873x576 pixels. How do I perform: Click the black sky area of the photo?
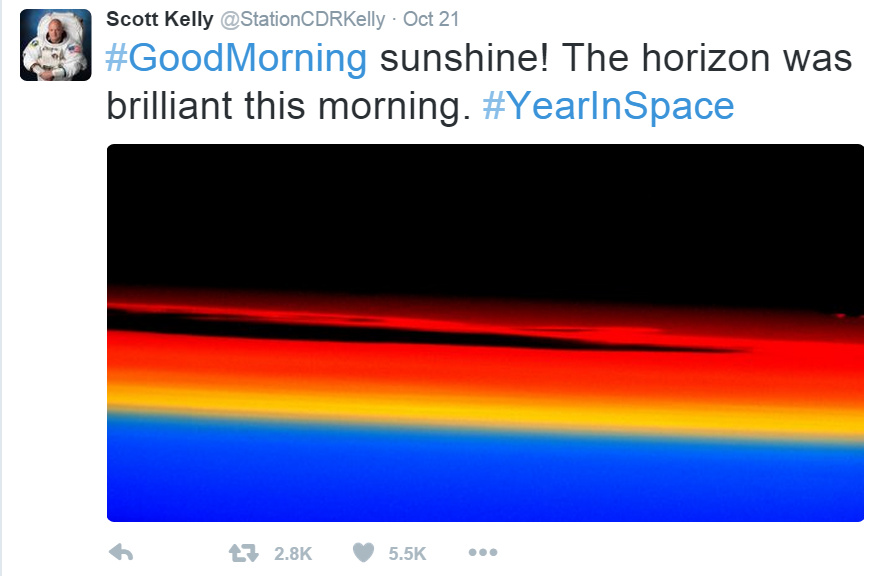pos(485,217)
